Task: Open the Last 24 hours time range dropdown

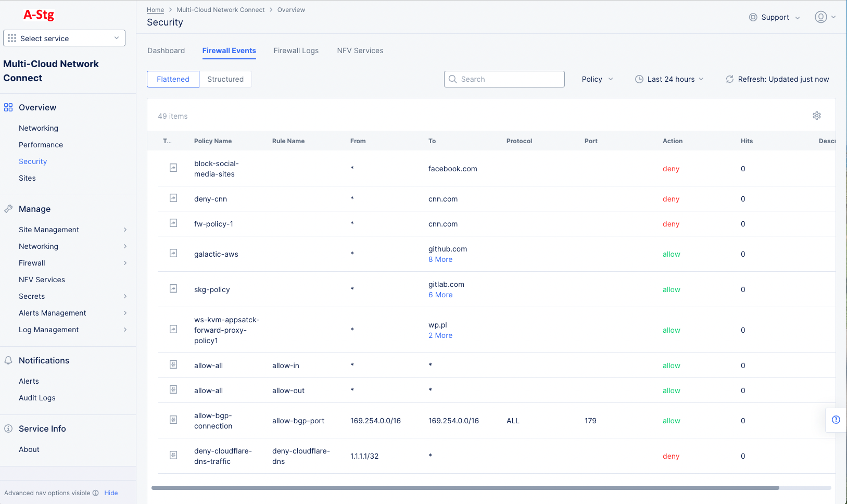Action: point(669,79)
